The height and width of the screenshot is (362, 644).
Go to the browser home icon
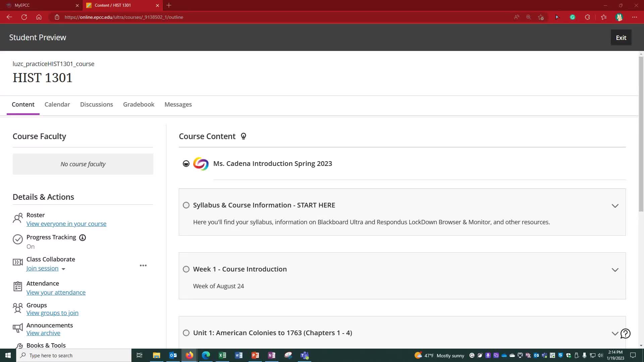39,17
